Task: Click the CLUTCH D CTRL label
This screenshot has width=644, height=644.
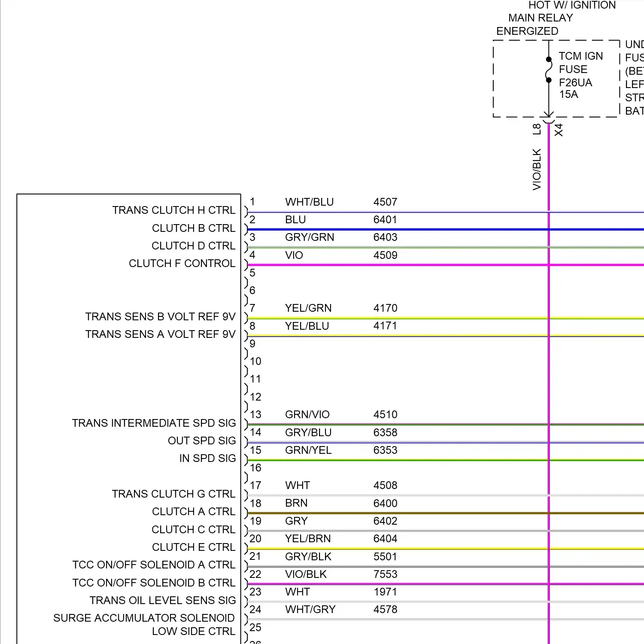Action: (x=194, y=246)
